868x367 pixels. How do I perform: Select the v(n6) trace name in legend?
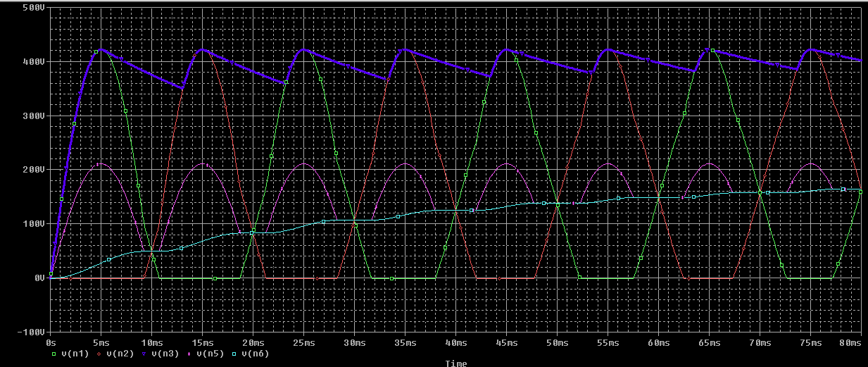(254, 353)
